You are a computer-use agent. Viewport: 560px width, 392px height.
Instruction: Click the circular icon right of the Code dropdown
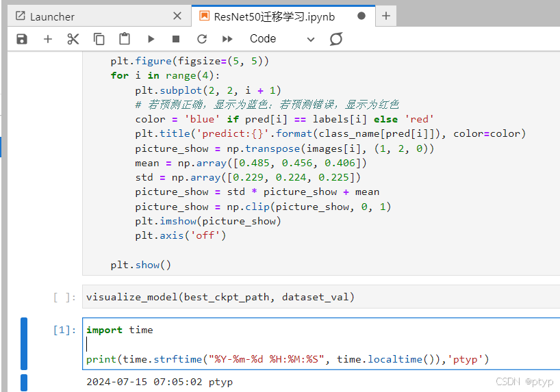click(335, 39)
